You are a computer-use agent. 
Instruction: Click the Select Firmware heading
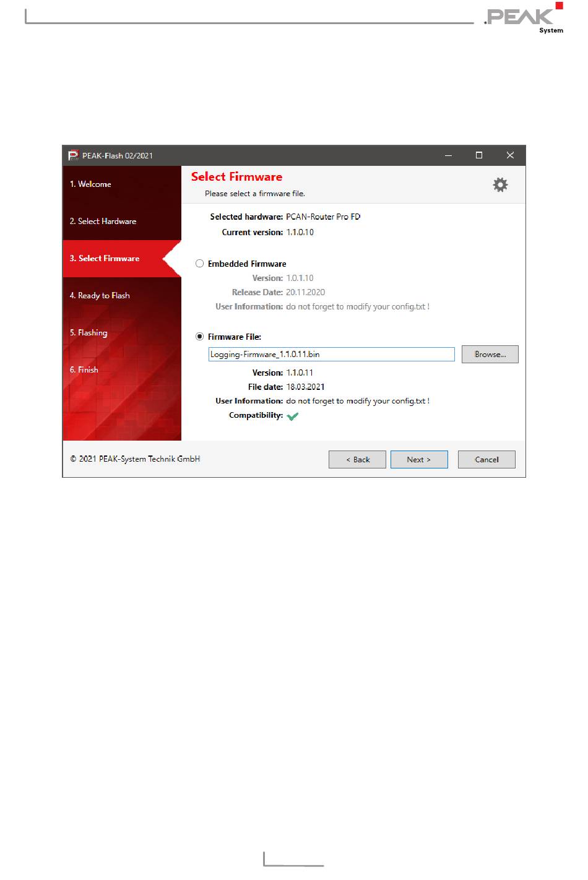click(x=236, y=177)
